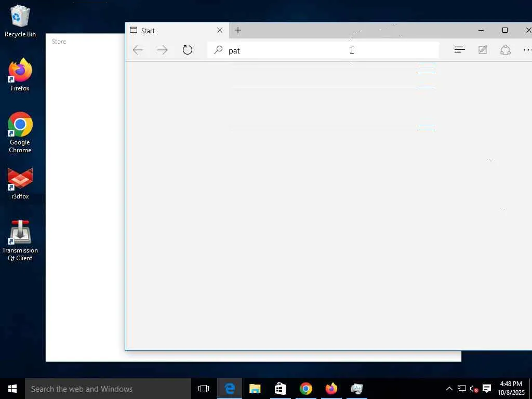
Task: Show hidden system tray icons
Action: click(449, 389)
